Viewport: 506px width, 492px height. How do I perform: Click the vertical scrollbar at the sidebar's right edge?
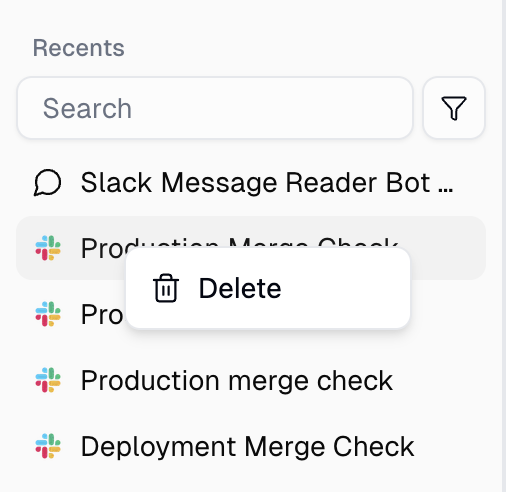click(504, 246)
